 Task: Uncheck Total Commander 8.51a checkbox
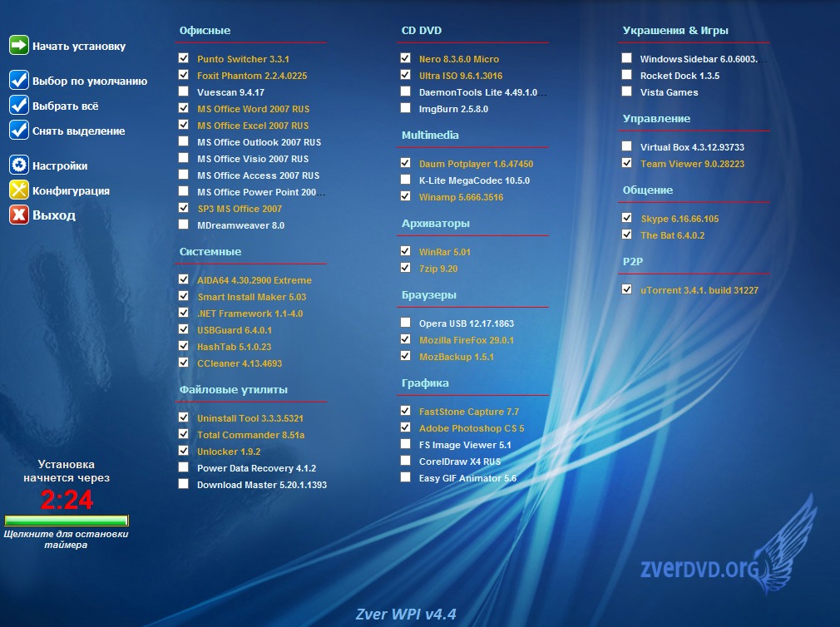[x=183, y=434]
